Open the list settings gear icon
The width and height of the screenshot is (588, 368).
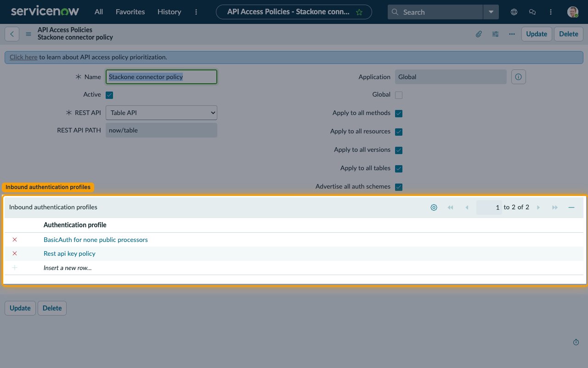[434, 207]
